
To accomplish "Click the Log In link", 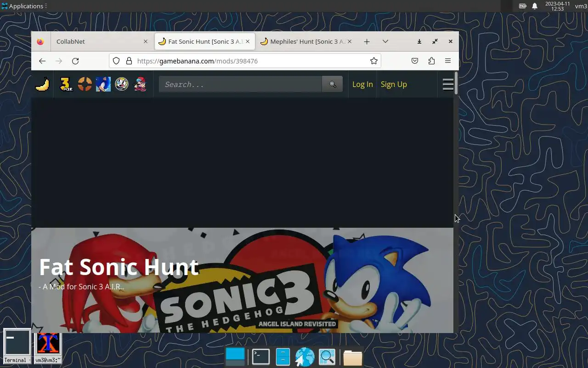I will tap(362, 84).
